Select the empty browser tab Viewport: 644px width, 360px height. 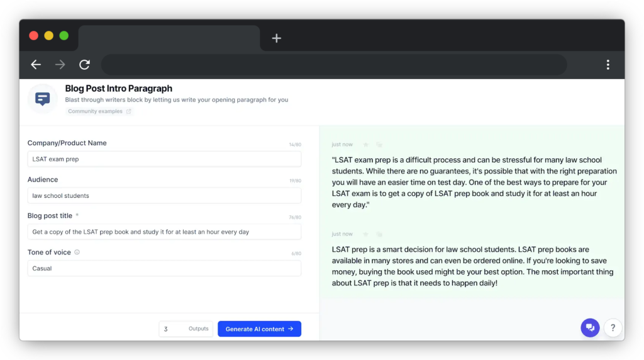tap(169, 38)
